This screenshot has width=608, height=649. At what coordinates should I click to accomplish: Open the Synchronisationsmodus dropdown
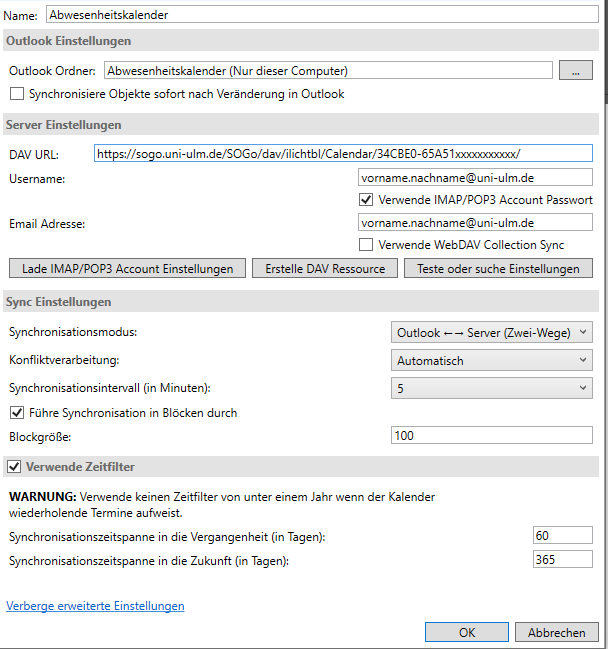click(492, 332)
